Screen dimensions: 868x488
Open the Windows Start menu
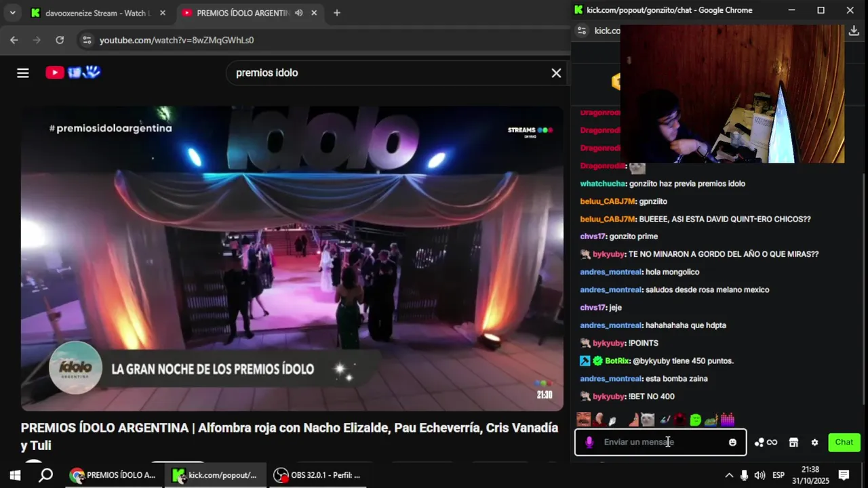[x=15, y=475]
